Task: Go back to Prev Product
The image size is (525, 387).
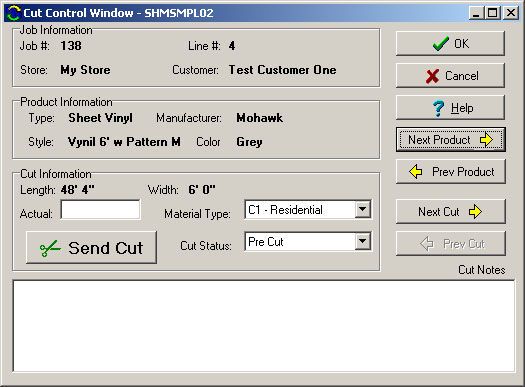Action: click(x=450, y=172)
